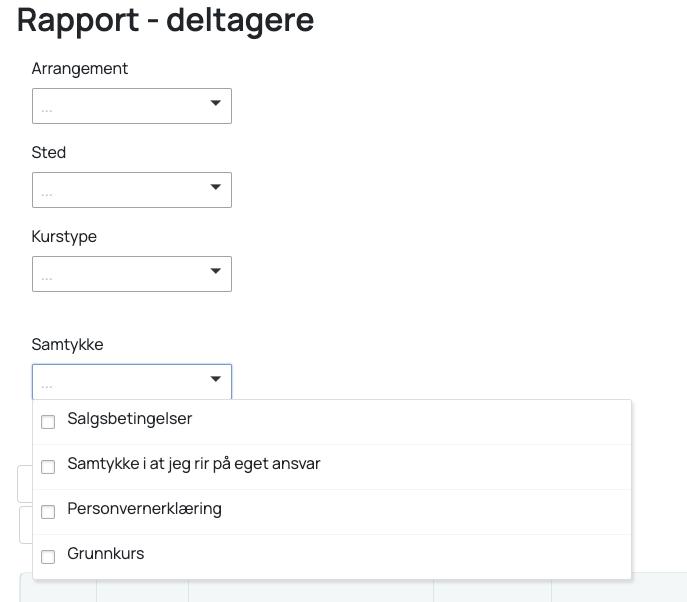Choose 'Samtykke i at jeg rir på eget ansvar'
The width and height of the screenshot is (687, 602).
tap(193, 464)
